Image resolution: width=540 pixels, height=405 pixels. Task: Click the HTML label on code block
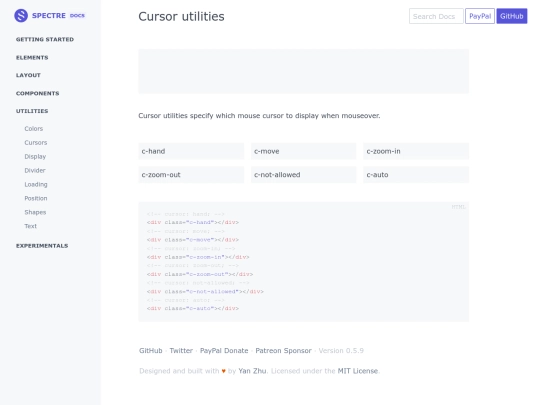458,207
